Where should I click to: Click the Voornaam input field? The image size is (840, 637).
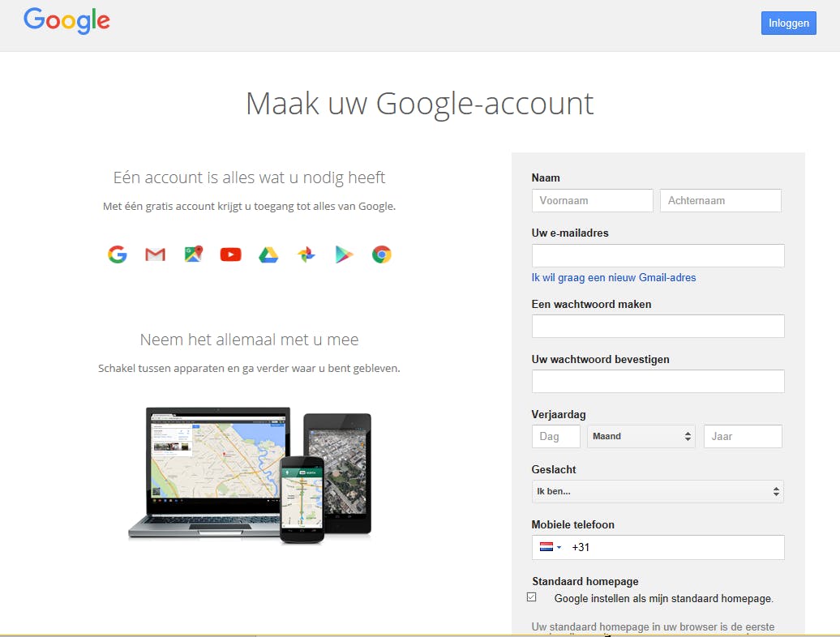593,201
